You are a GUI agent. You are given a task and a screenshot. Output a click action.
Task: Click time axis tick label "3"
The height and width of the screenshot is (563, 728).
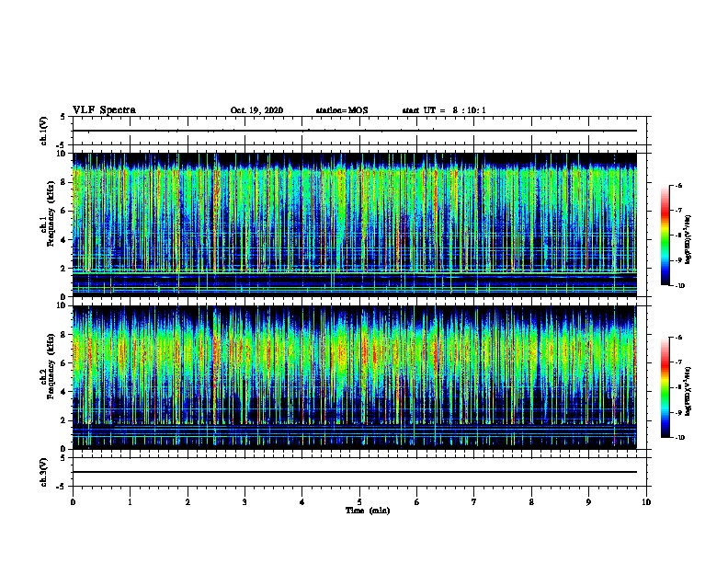[245, 502]
